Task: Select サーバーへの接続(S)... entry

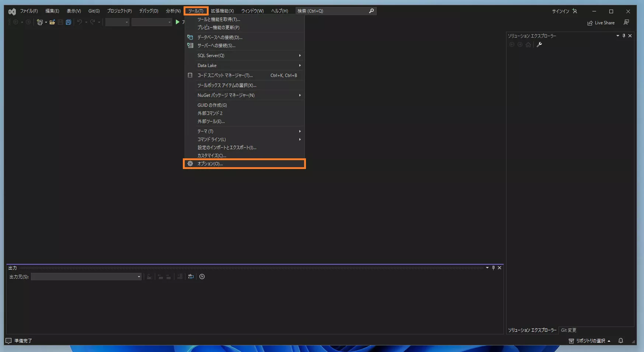Action: point(245,46)
